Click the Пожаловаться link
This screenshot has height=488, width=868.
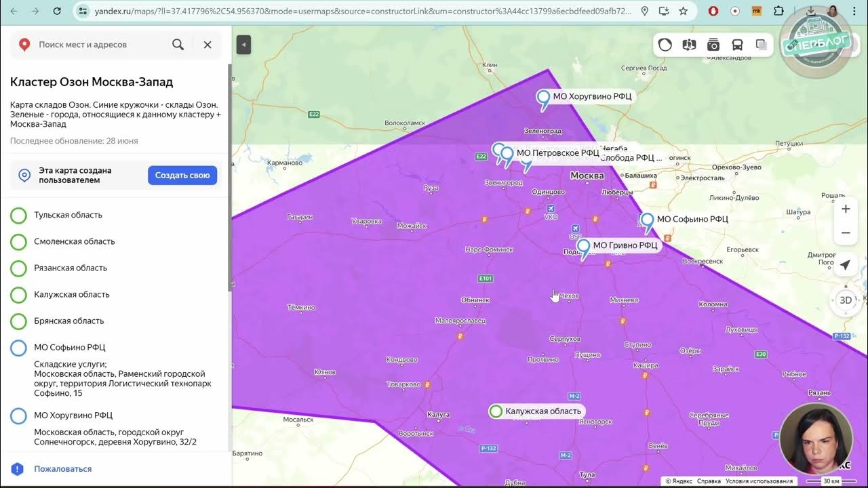[63, 469]
